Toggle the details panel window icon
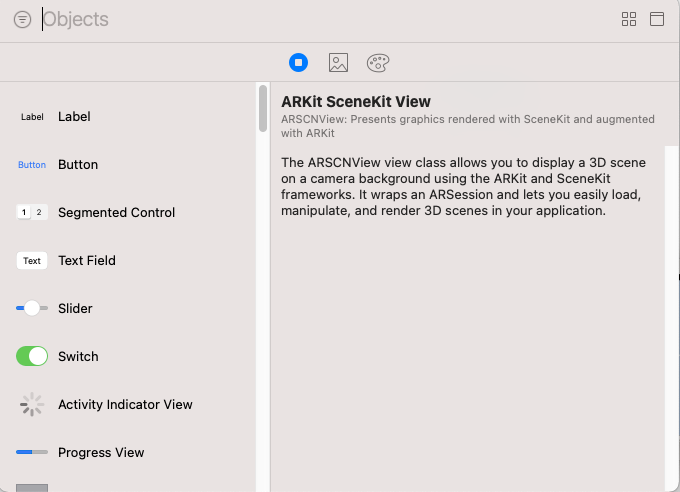Screen dimensions: 680x492 point(657,19)
